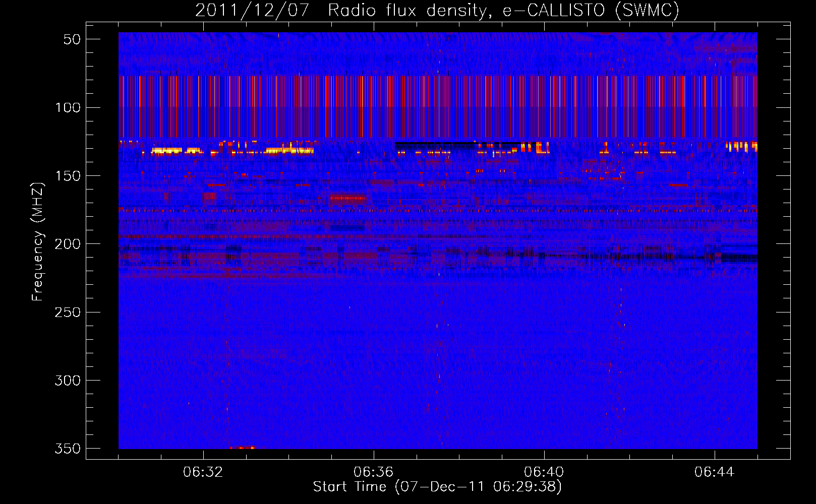Select the 200 frequency tick label

click(x=68, y=244)
